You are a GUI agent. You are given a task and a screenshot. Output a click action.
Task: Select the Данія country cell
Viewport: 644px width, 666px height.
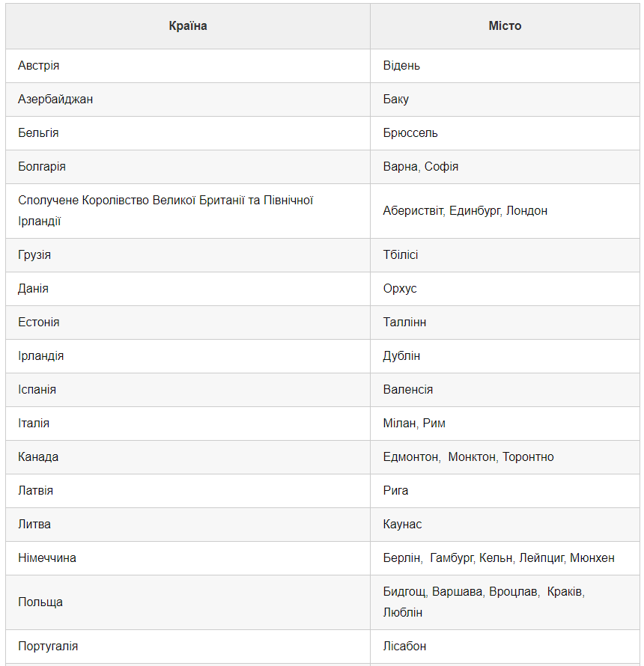[34, 289]
